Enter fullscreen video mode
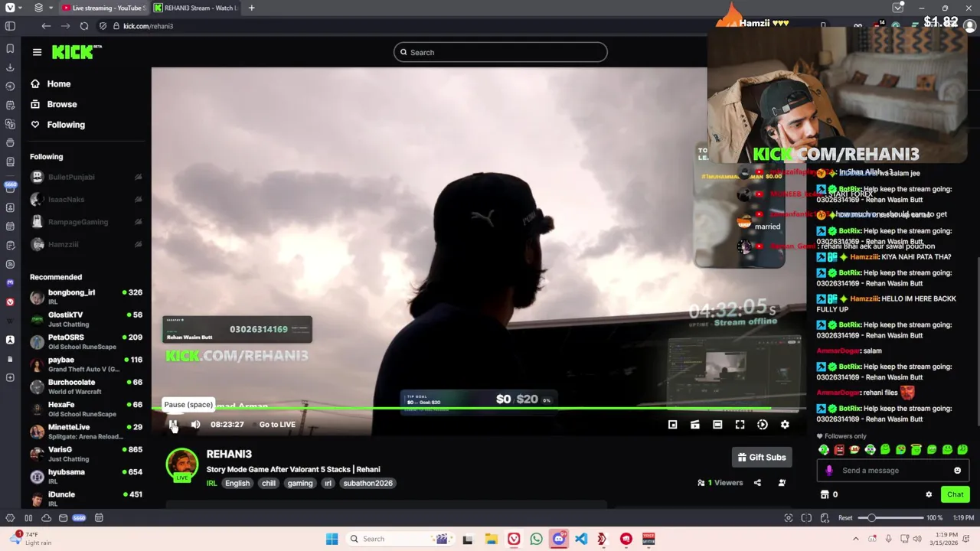 coord(740,425)
